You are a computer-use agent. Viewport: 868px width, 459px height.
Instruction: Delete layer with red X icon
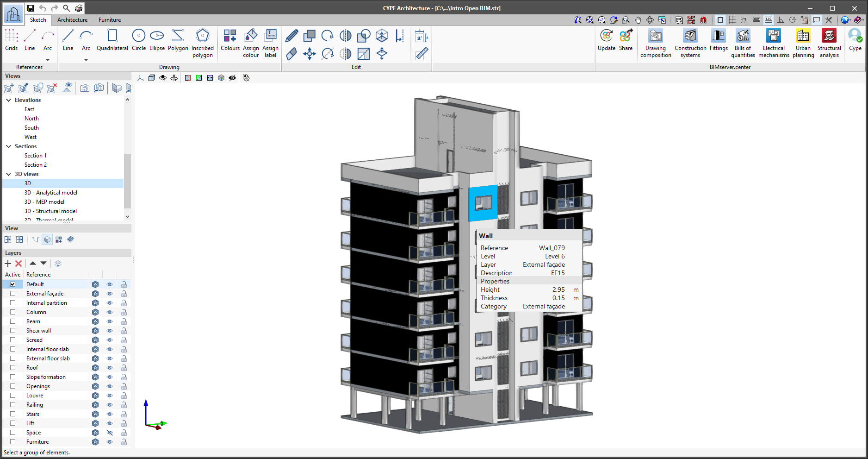pos(19,264)
